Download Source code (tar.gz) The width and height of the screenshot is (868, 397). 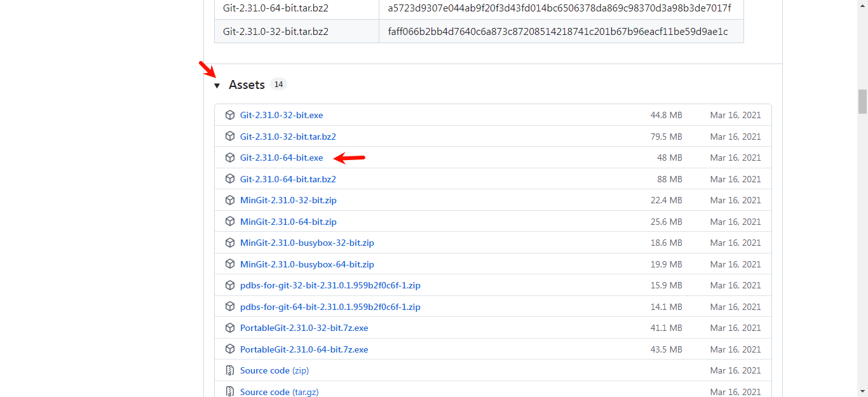[280, 392]
